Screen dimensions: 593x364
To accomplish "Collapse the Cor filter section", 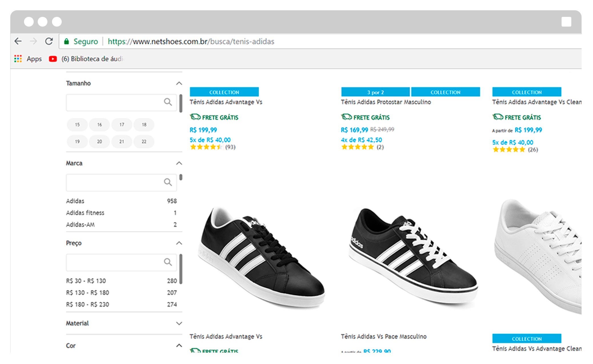I will pyautogui.click(x=179, y=346).
